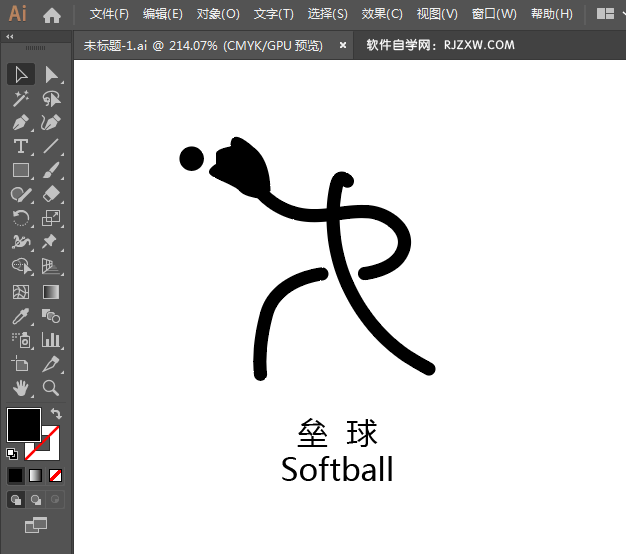Select the Direct Selection tool
Viewport: 626px width, 554px height.
52,74
